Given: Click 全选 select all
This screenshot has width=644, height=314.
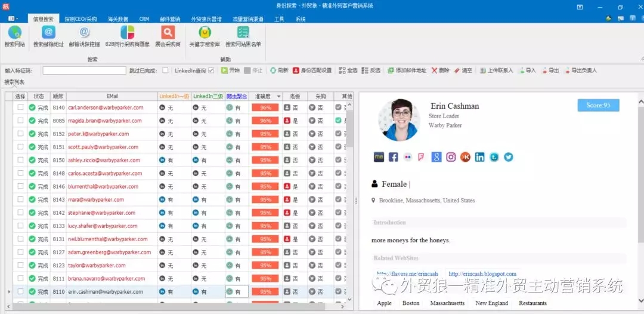Looking at the screenshot, I should coord(348,70).
